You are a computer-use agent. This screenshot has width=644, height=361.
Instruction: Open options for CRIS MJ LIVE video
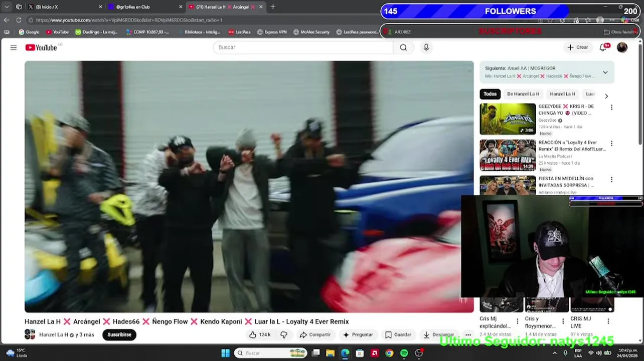pyautogui.click(x=608, y=321)
